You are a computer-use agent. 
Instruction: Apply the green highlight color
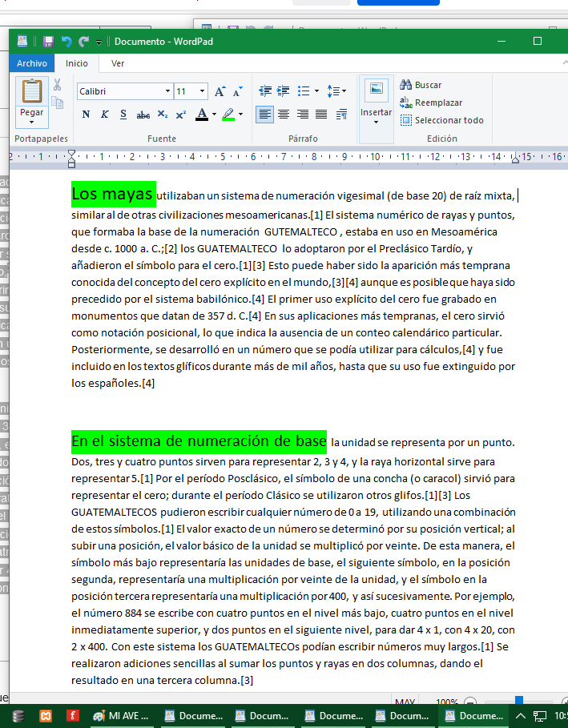click(x=228, y=115)
